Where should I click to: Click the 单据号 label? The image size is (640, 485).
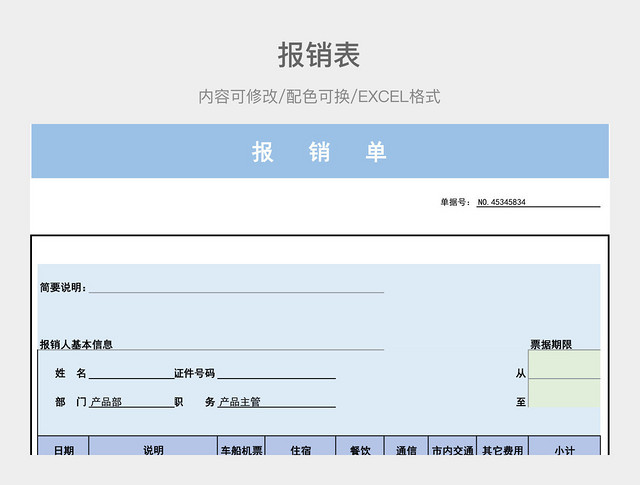click(454, 202)
